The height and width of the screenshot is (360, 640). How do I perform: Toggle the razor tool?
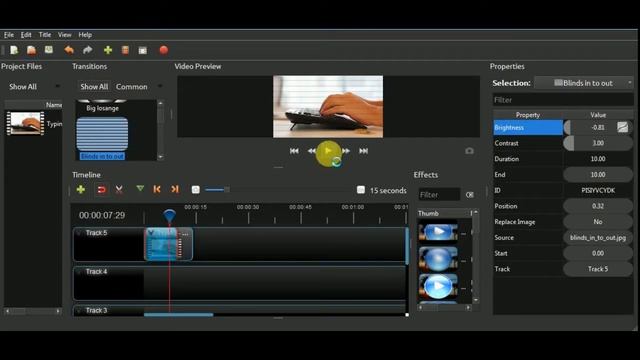(x=119, y=189)
